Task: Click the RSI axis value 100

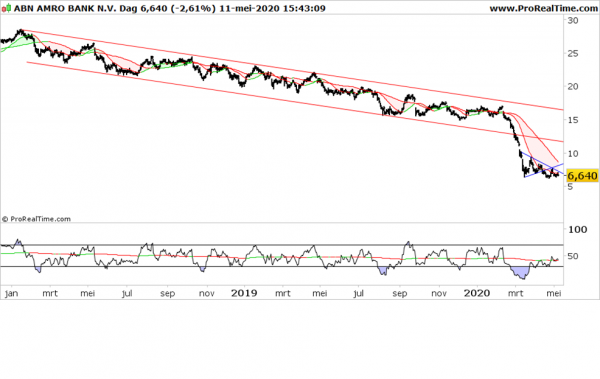Action: (577, 229)
